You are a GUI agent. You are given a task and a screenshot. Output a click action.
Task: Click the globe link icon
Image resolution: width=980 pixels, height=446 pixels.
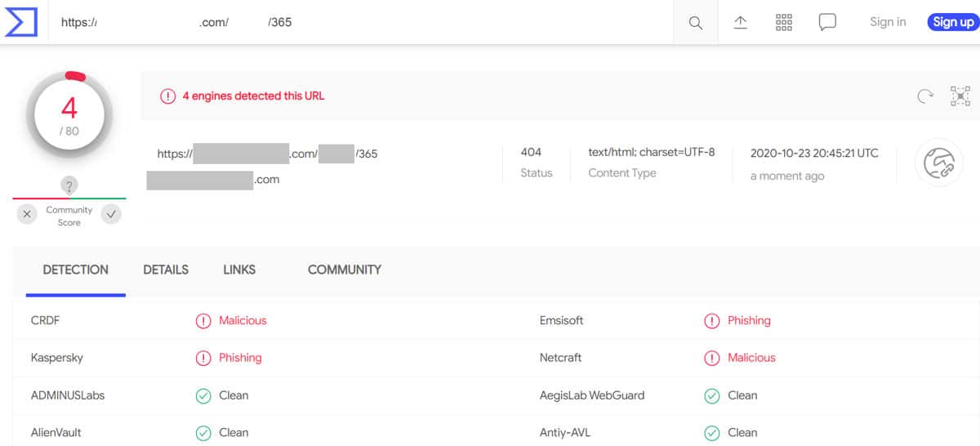point(938,163)
